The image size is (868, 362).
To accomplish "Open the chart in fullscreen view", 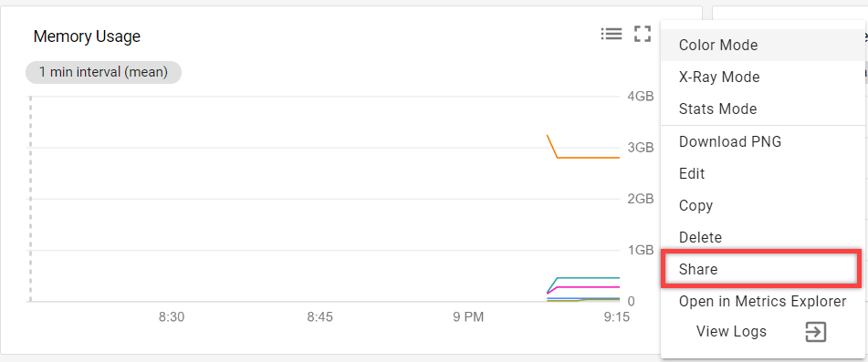I will 643,35.
